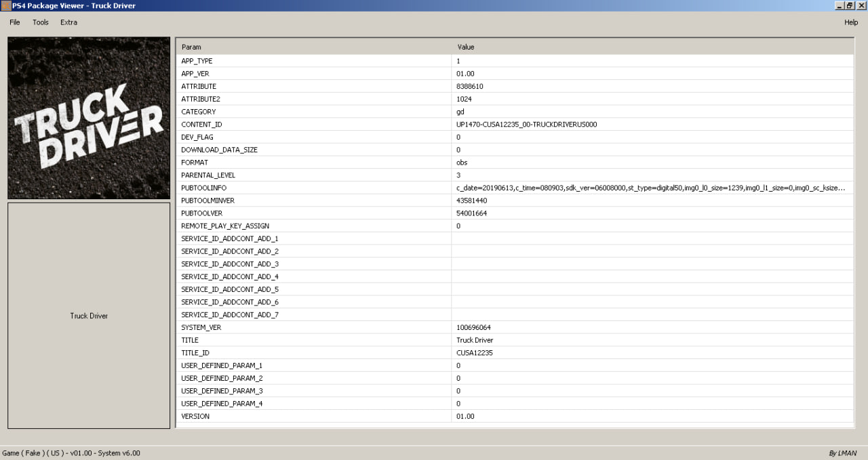The width and height of the screenshot is (868, 460).
Task: Click value 54001664
Action: [x=472, y=213]
